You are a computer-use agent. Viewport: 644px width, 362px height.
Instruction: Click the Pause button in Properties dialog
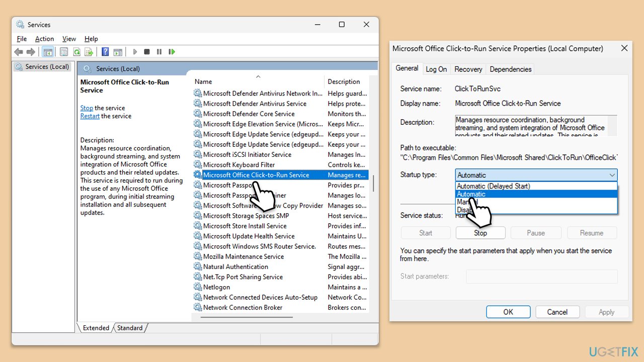click(536, 233)
